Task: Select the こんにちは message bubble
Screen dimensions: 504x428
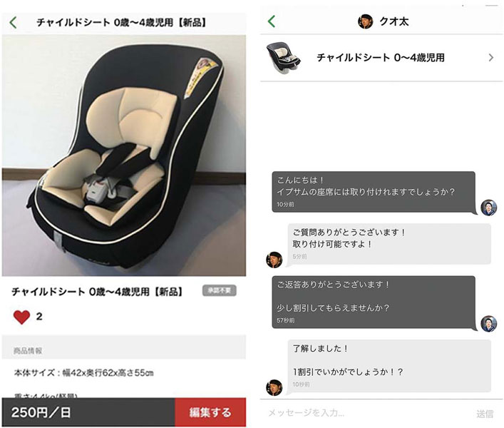Action: click(x=375, y=192)
